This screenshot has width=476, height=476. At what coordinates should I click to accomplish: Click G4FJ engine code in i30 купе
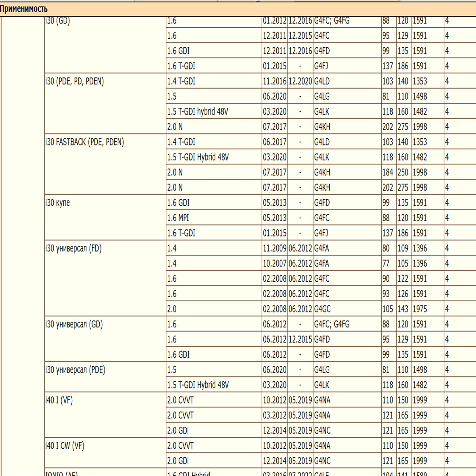(x=321, y=233)
